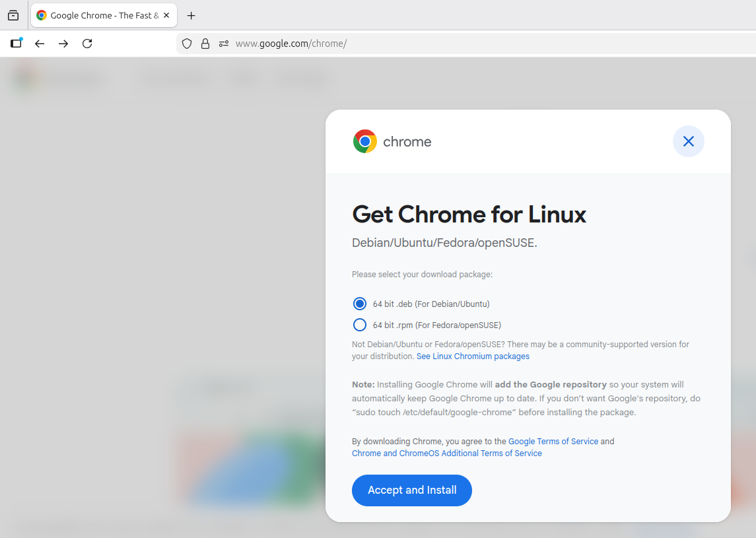Show site security info via the padlock

205,44
